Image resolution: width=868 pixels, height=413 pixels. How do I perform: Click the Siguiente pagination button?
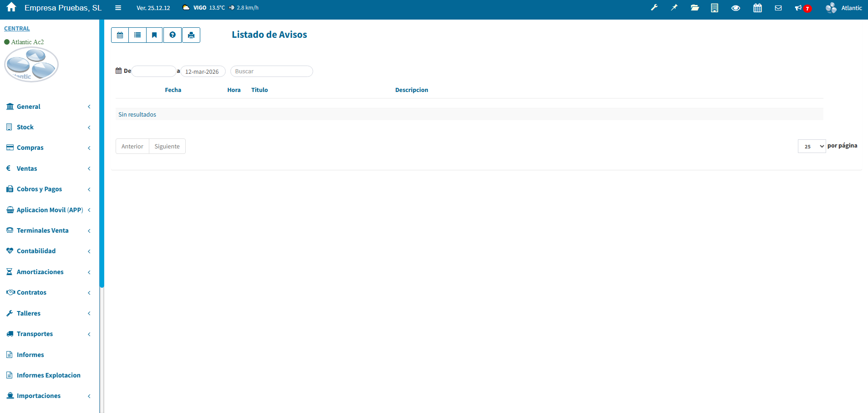click(x=167, y=146)
